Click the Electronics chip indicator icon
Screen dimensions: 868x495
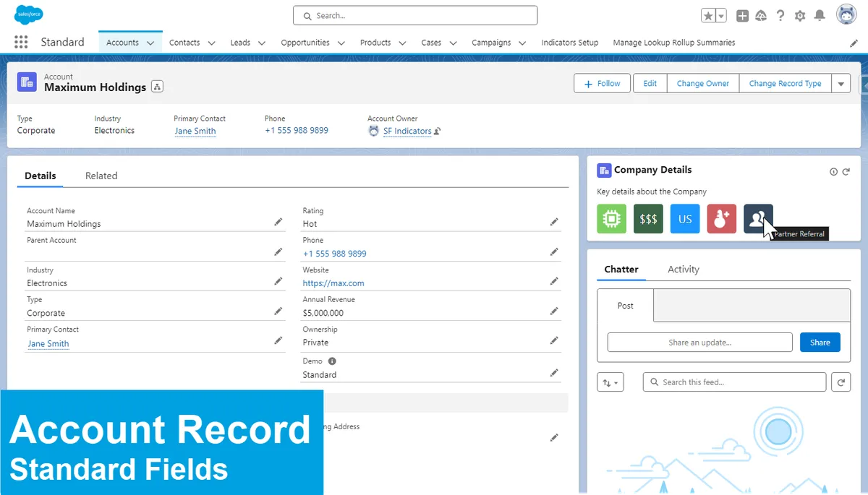(611, 219)
